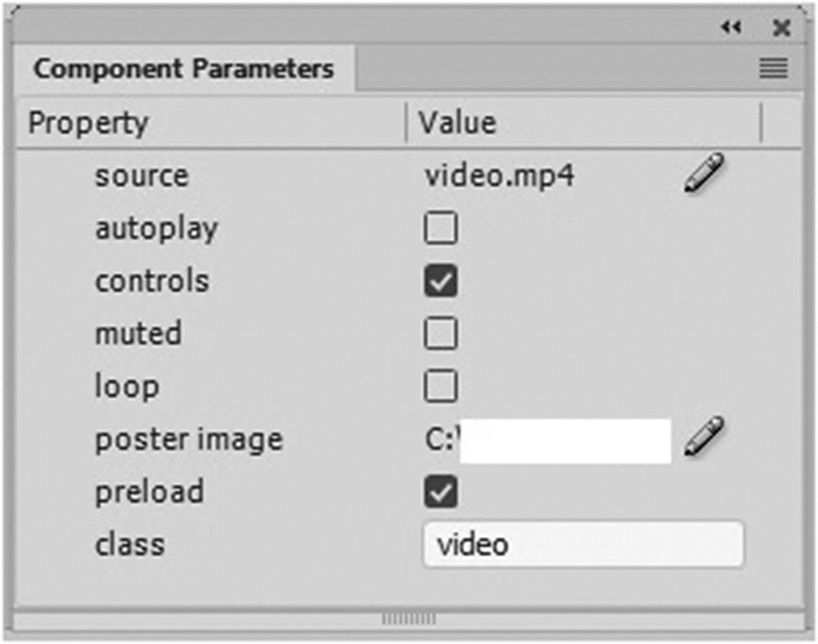
Task: Enable the autoplay checkbox
Action: tap(441, 229)
